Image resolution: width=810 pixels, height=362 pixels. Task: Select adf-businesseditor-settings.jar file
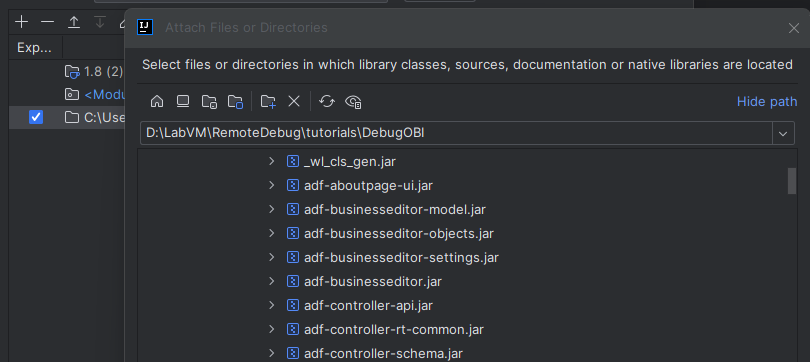pyautogui.click(x=401, y=257)
